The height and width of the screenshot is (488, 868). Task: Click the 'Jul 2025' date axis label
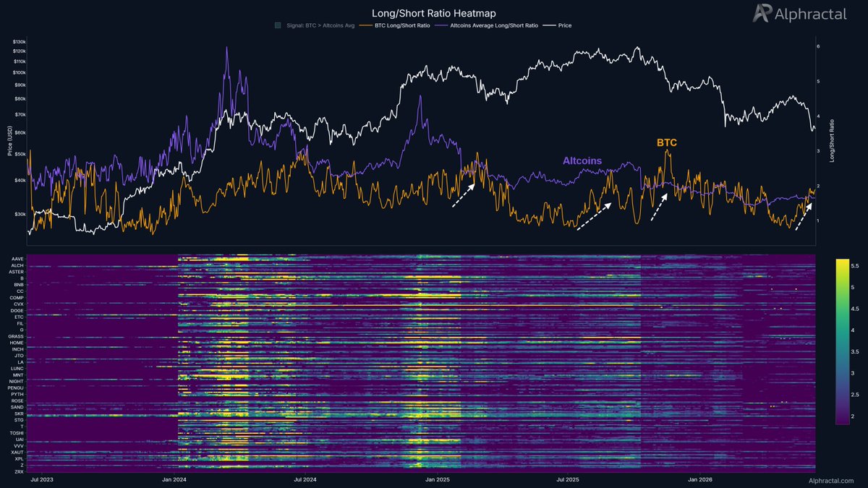pyautogui.click(x=568, y=479)
